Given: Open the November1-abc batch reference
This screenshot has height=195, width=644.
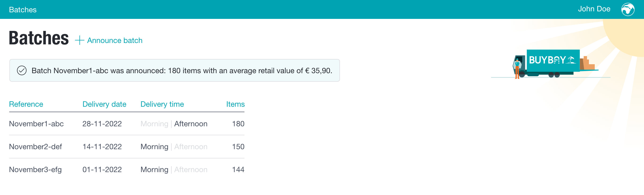Looking at the screenshot, I should (x=36, y=124).
